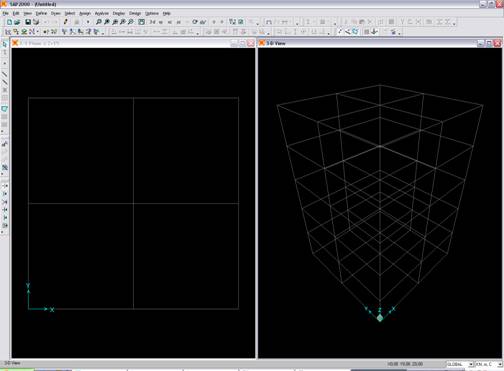Open the Options menu

(152, 13)
